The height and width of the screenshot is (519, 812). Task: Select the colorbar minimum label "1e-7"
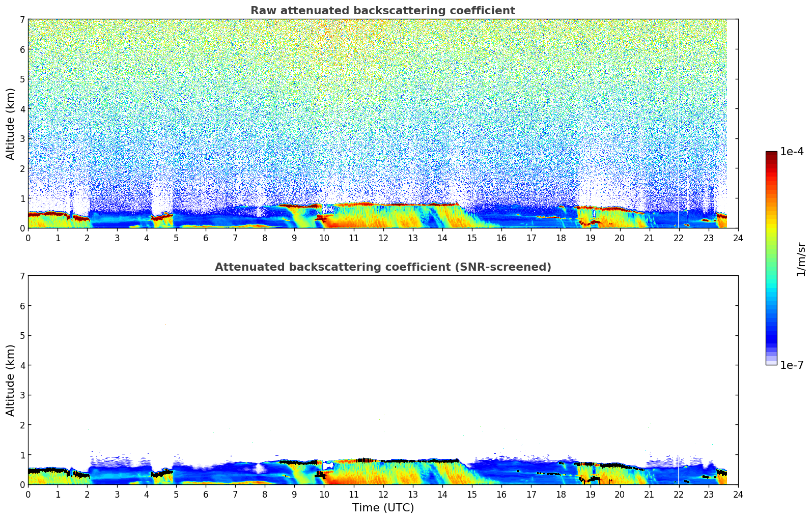[x=792, y=365]
